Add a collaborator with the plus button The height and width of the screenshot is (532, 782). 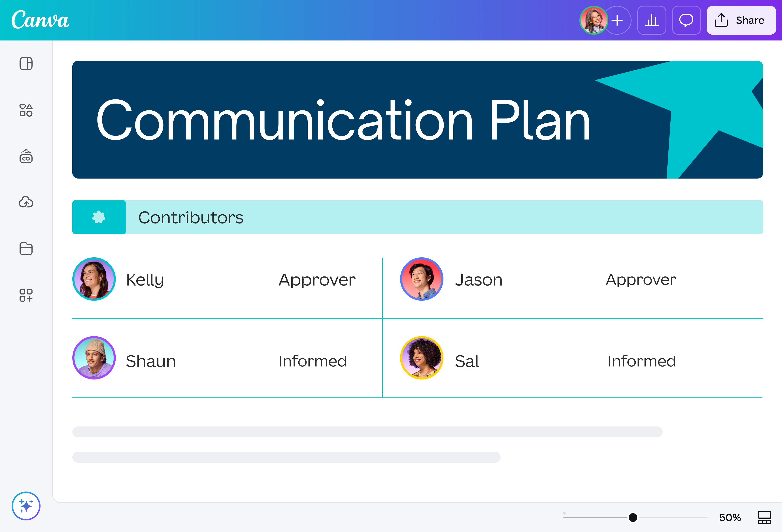pos(617,20)
